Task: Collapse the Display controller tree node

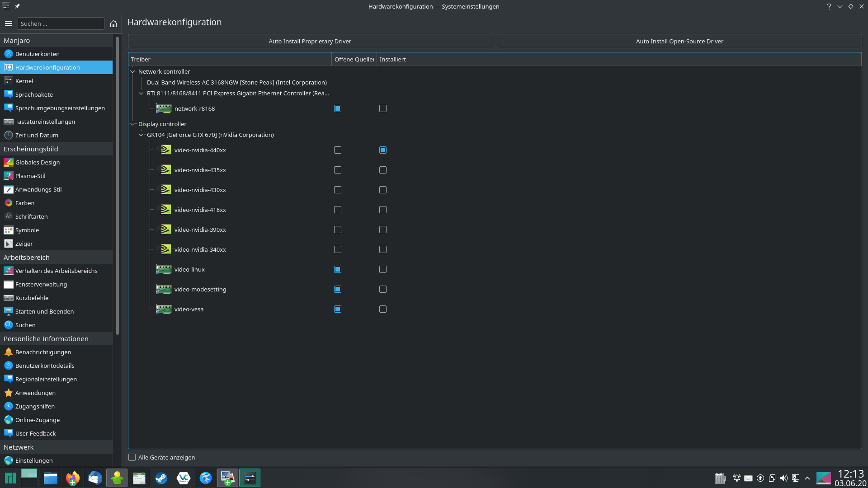Action: pos(133,124)
